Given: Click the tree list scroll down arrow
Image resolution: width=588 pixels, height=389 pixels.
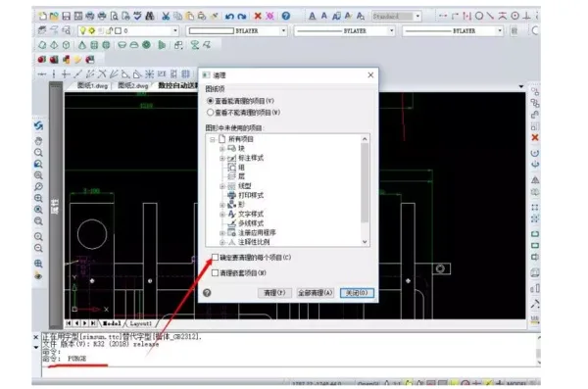Looking at the screenshot, I should [x=365, y=242].
